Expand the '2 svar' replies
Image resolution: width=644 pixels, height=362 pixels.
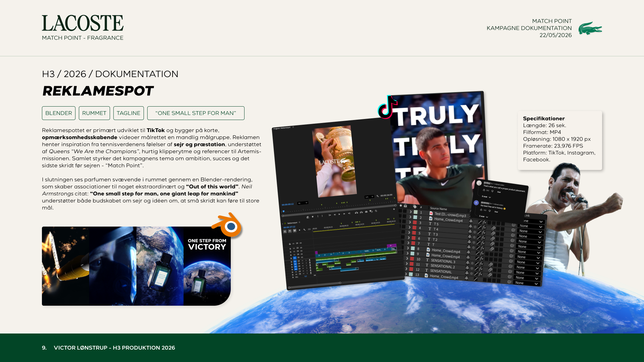tap(483, 216)
